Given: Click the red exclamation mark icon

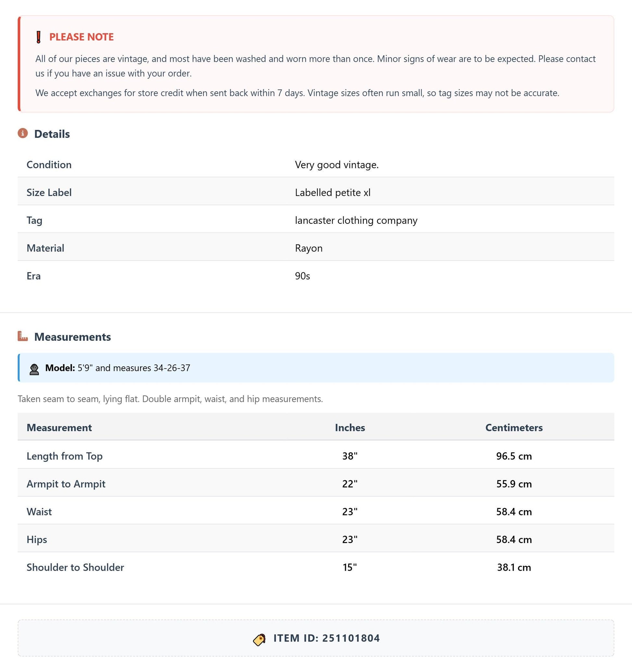Looking at the screenshot, I should pyautogui.click(x=39, y=37).
